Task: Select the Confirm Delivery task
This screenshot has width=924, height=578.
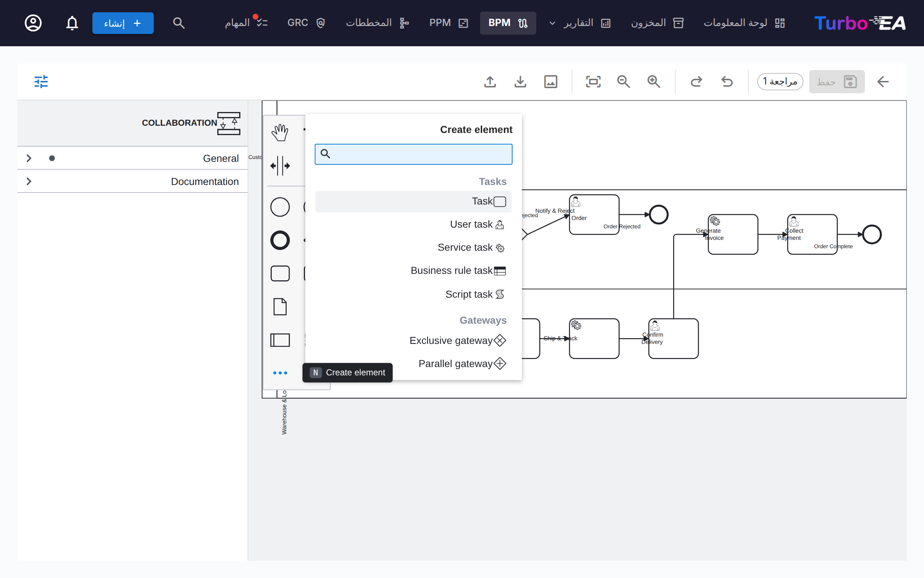Action: coord(673,339)
